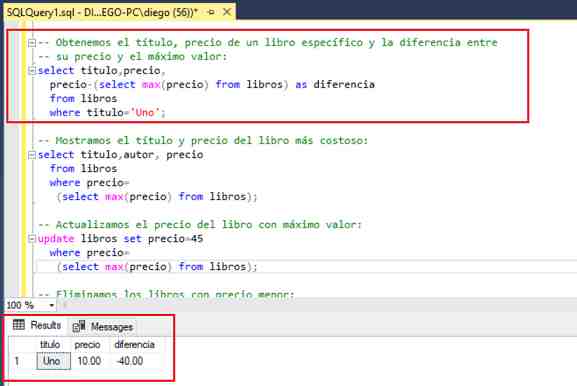Image resolution: width=577 pixels, height=386 pixels.
Task: Select the '-40.00' result cell
Action: point(130,361)
